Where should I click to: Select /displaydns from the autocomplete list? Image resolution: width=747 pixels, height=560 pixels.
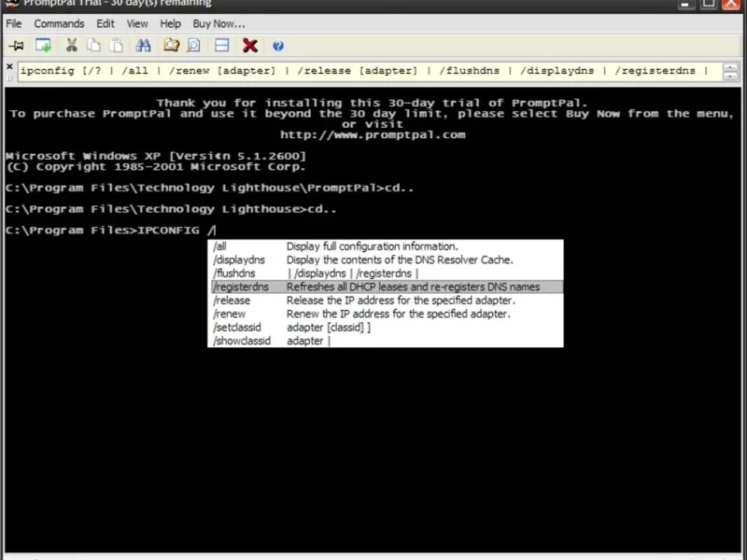point(386,260)
